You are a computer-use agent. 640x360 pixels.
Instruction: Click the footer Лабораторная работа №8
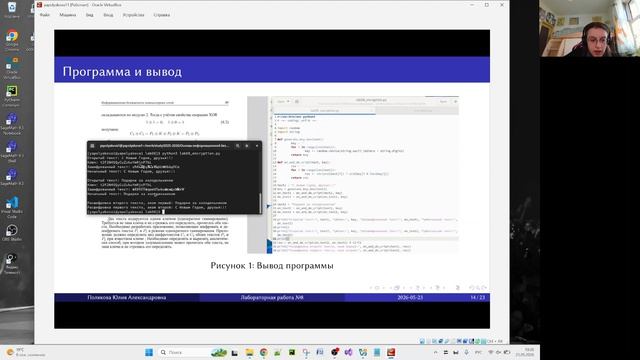pyautogui.click(x=272, y=298)
